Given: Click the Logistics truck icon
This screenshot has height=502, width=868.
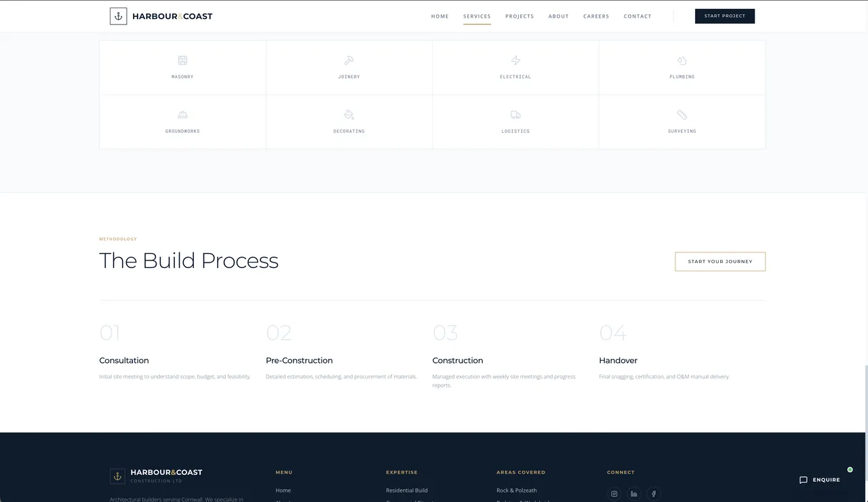Looking at the screenshot, I should click(515, 115).
